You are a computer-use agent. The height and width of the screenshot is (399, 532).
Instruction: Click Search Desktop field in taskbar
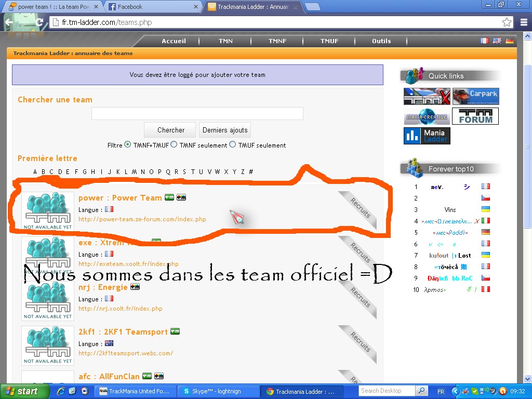pos(387,391)
